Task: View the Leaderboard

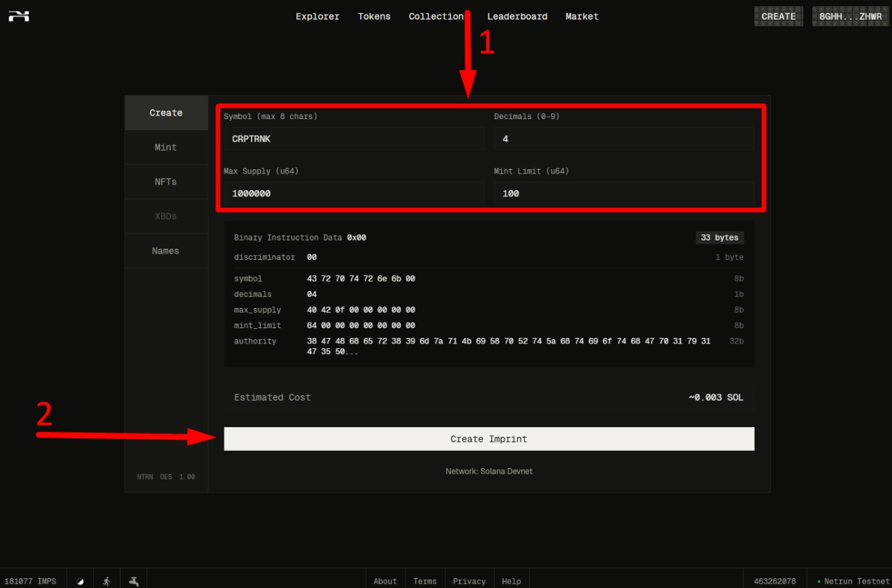Action: pyautogui.click(x=517, y=16)
